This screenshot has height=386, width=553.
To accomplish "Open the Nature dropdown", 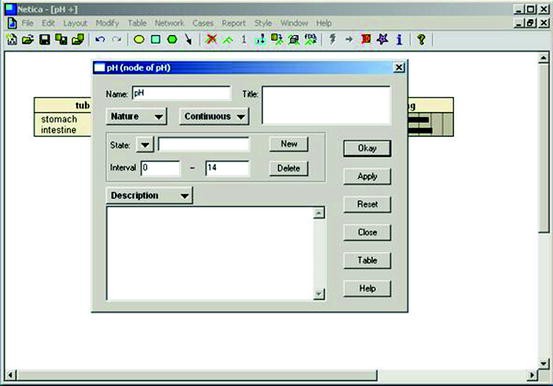I will coord(136,116).
